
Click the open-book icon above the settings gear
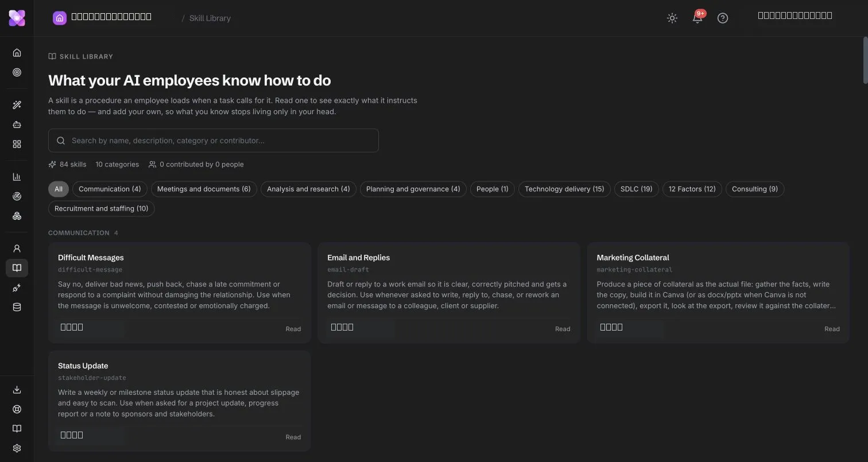[17, 429]
